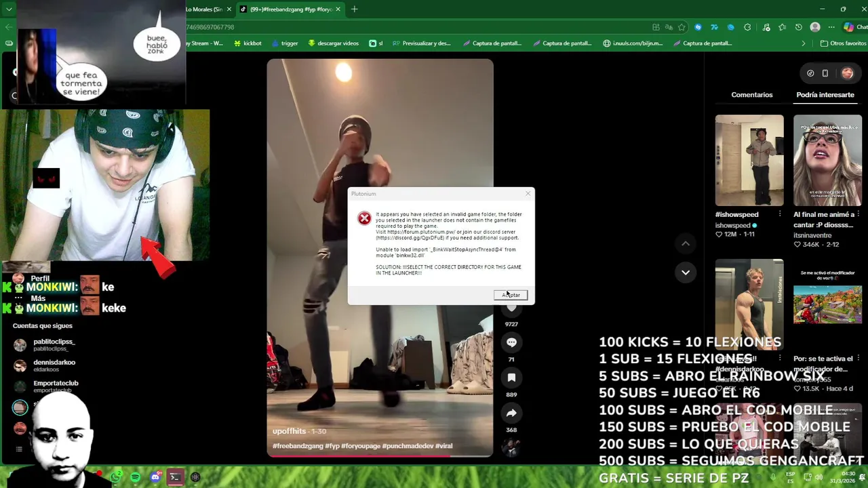This screenshot has height=488, width=868.
Task: Open the dark round app icon in taskbar
Action: point(195,477)
